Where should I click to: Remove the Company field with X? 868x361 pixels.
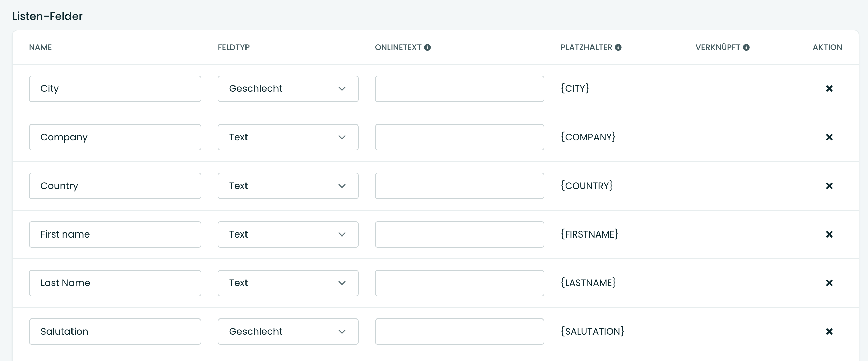829,137
